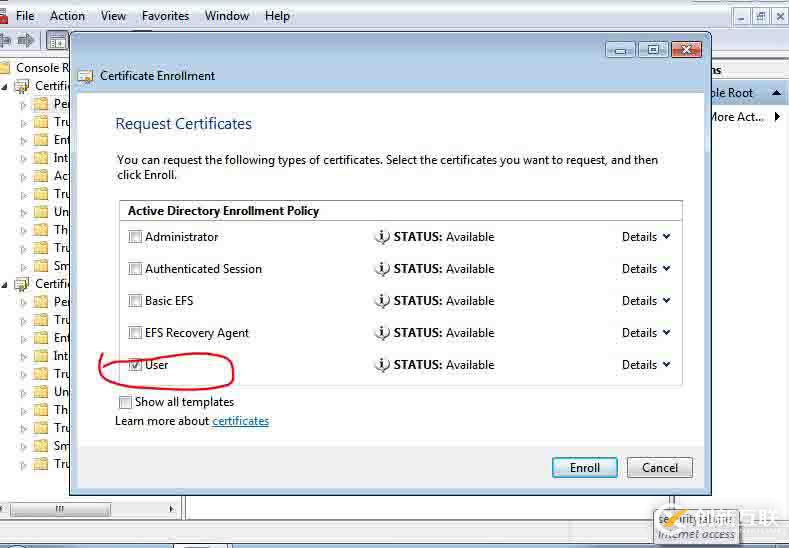Select the Int folder under the lower Certificates node
Image resolution: width=789 pixels, height=548 pixels.
(61, 356)
